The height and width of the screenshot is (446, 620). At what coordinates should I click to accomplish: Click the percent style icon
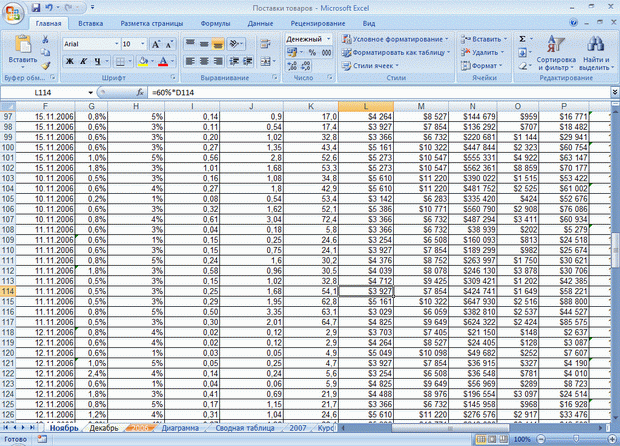pyautogui.click(x=312, y=52)
